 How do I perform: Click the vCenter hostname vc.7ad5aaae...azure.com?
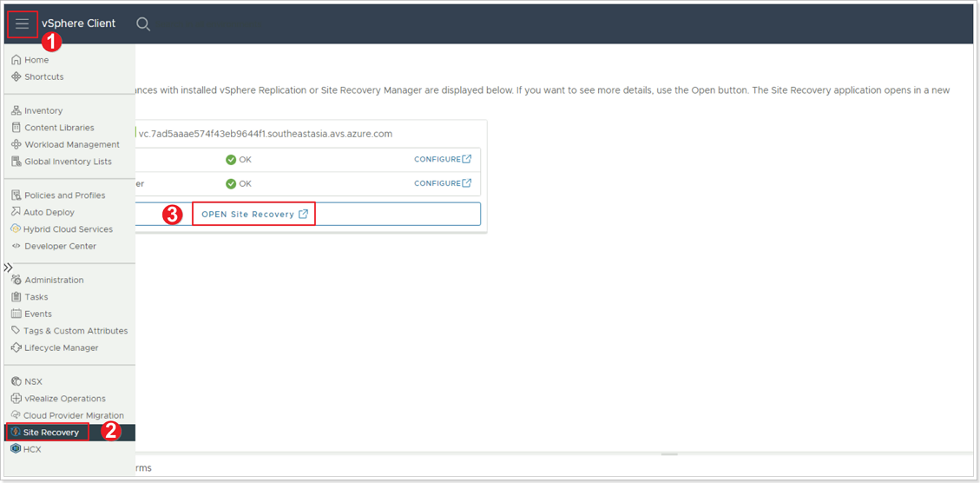click(x=265, y=133)
